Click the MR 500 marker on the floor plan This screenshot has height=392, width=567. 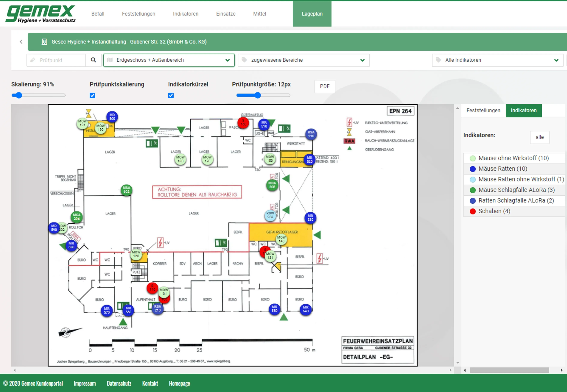112,117
